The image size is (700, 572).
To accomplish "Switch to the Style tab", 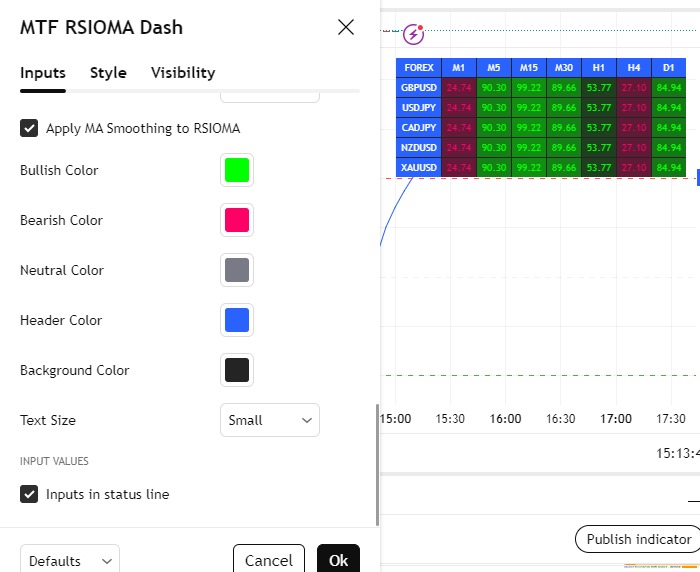I will point(108,73).
